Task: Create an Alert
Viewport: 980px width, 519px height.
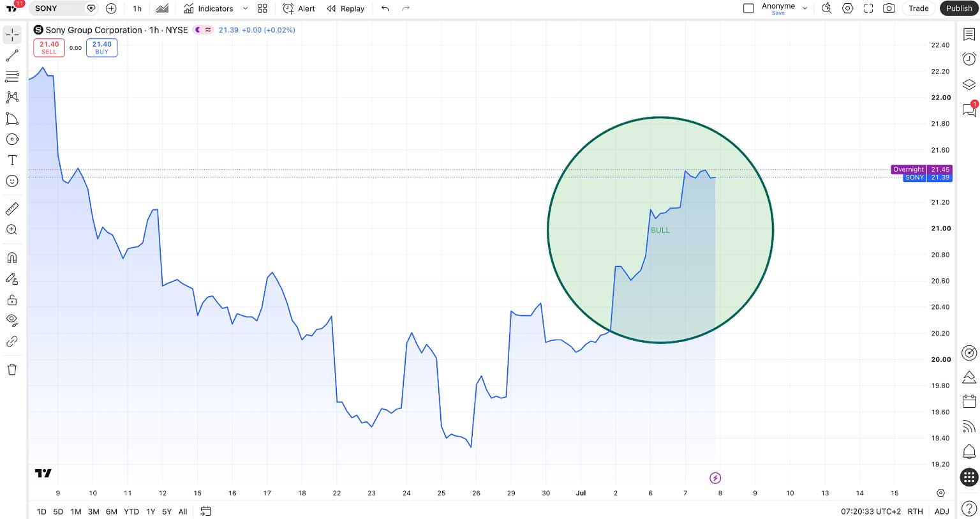Action: (x=299, y=8)
